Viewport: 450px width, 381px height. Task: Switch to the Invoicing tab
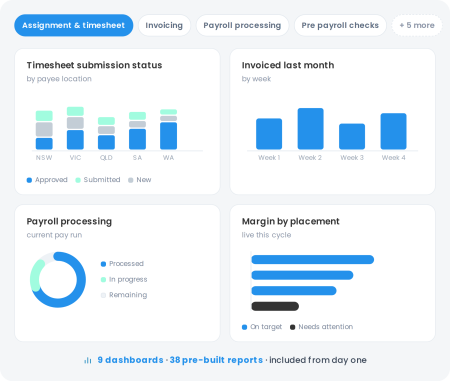(x=164, y=25)
